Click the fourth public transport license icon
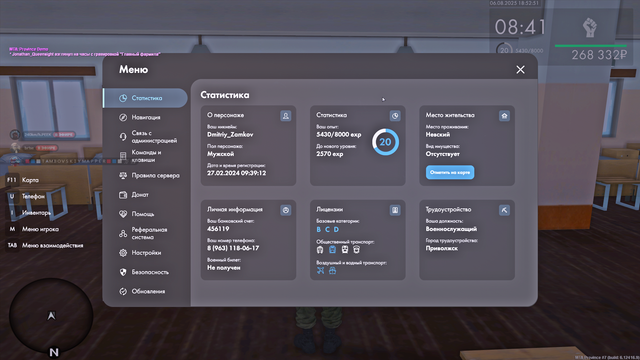Image resolution: width=640 pixels, height=360 pixels. pyautogui.click(x=356, y=249)
